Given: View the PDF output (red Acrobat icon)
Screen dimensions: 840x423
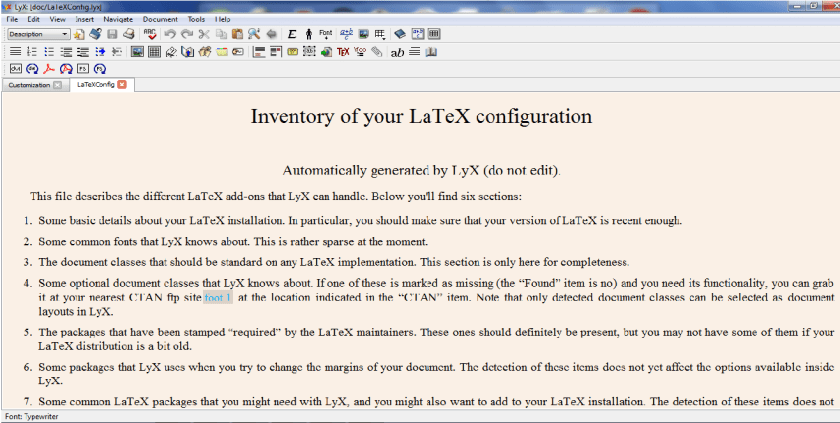Looking at the screenshot, I should 49,69.
